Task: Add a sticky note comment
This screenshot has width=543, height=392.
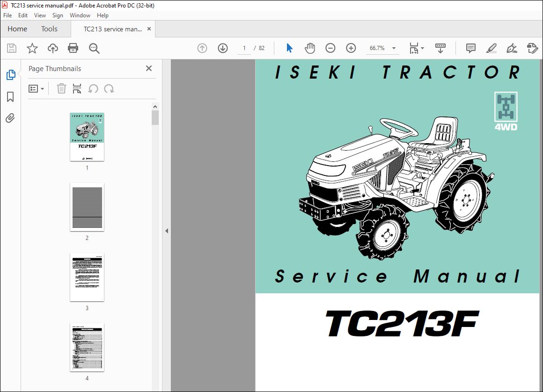Action: click(470, 48)
